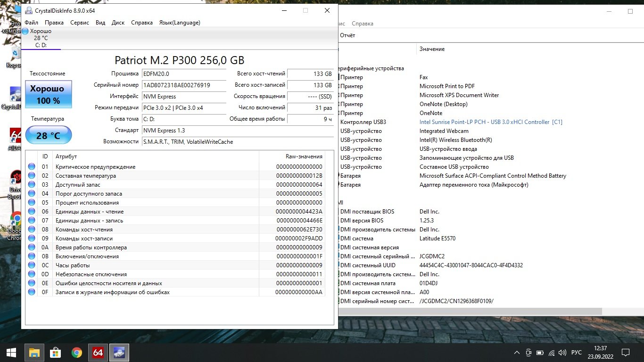Click status circle for Время работы контроллера
The width and height of the screenshot is (644, 362).
point(32,247)
